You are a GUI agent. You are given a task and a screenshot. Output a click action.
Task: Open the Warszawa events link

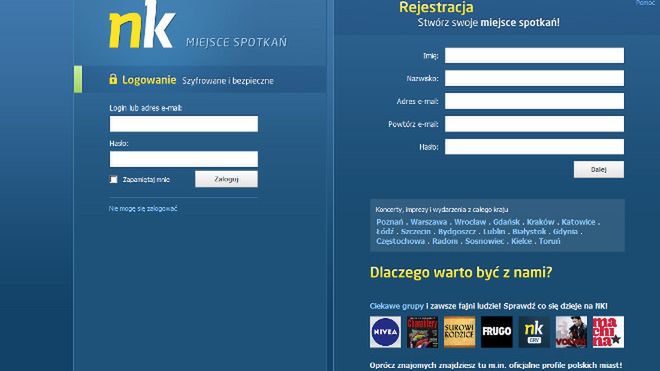[x=428, y=222]
